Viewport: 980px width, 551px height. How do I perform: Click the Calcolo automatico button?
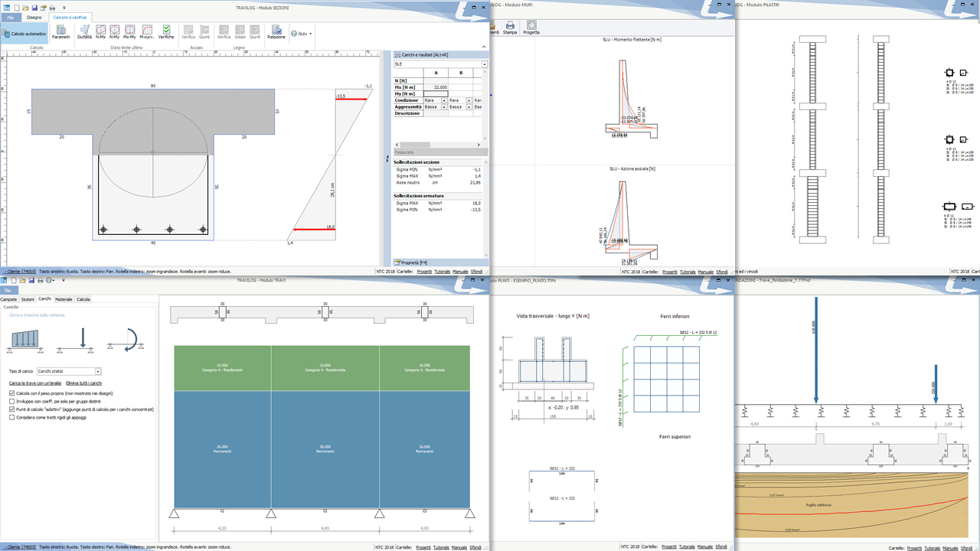pos(25,34)
